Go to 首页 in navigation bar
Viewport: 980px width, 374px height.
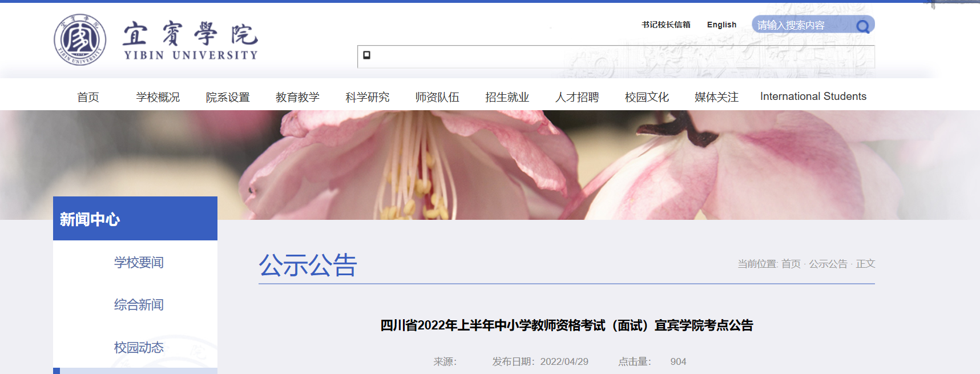point(88,97)
